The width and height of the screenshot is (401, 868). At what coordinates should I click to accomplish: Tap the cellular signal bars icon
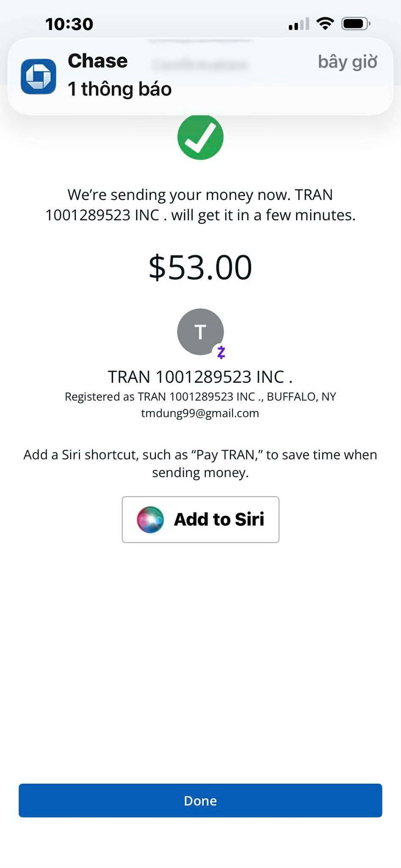click(x=299, y=24)
